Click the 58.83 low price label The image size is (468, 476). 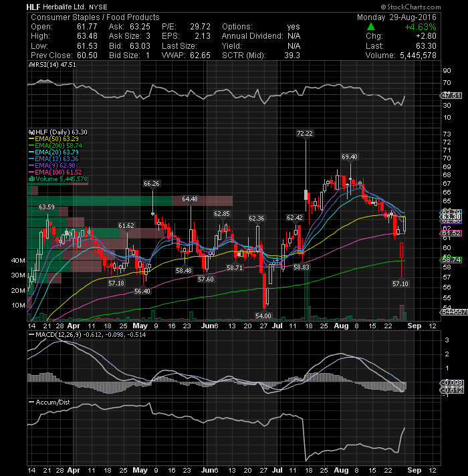click(x=302, y=267)
